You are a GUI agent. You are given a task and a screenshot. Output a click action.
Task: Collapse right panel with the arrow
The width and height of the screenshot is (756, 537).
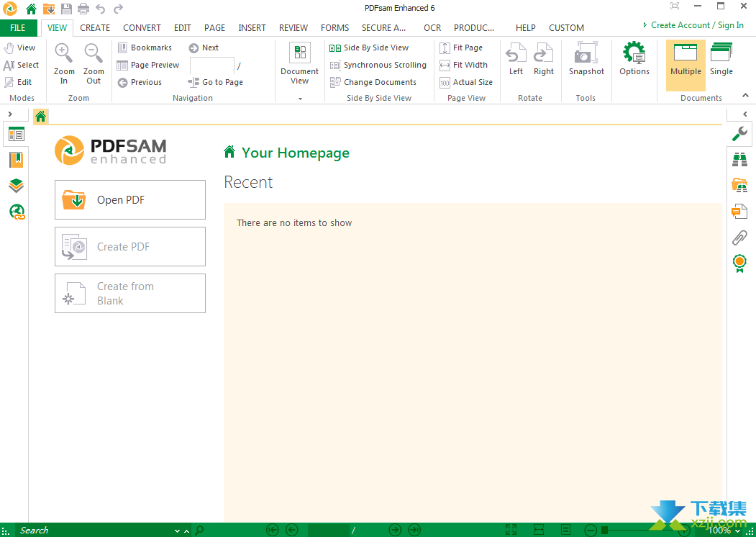pyautogui.click(x=745, y=114)
